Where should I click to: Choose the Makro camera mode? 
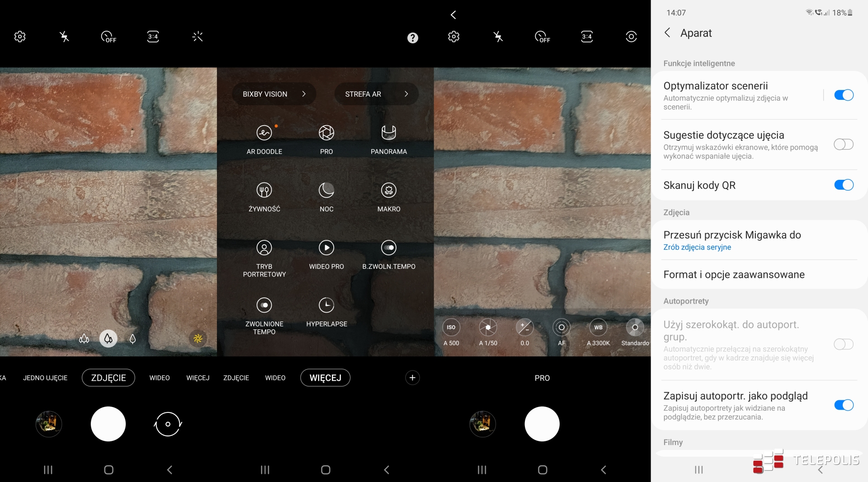(x=388, y=191)
